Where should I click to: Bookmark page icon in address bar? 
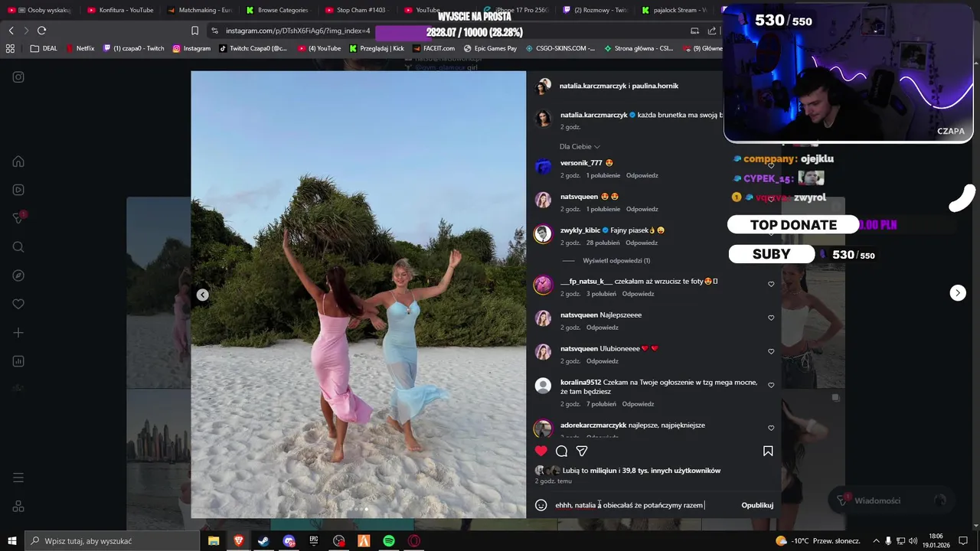click(x=194, y=31)
